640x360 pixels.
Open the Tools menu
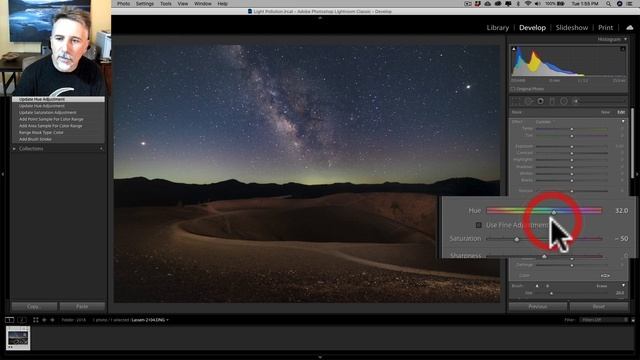click(166, 4)
